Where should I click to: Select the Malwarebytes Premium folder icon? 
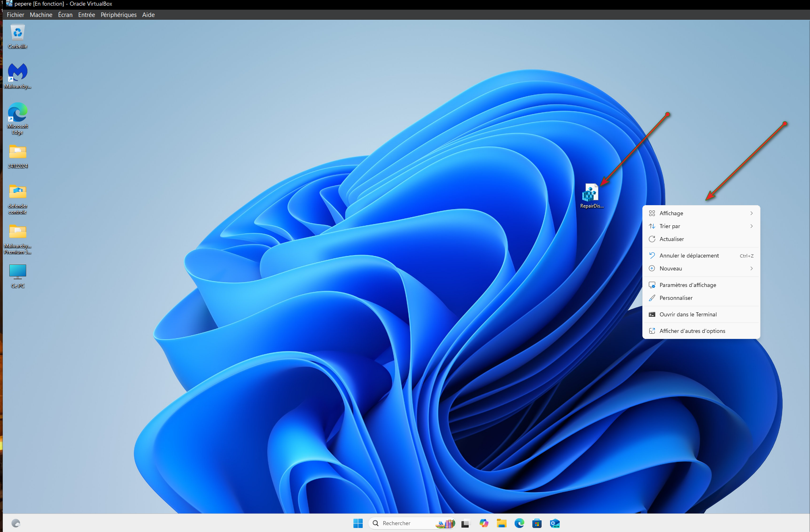pyautogui.click(x=18, y=239)
